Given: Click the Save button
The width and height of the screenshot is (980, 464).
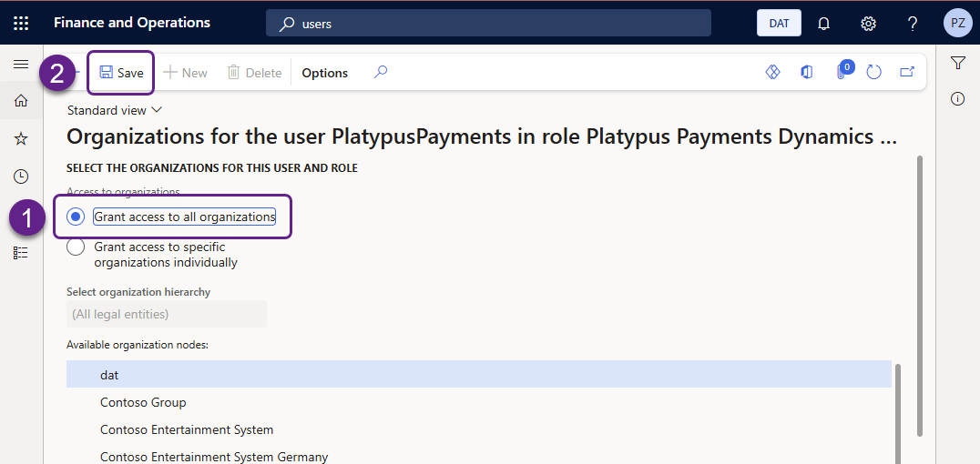Looking at the screenshot, I should pyautogui.click(x=121, y=73).
